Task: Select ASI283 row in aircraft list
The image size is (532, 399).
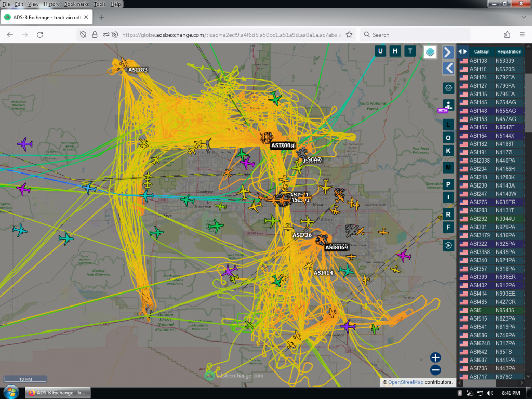Action: [x=491, y=210]
